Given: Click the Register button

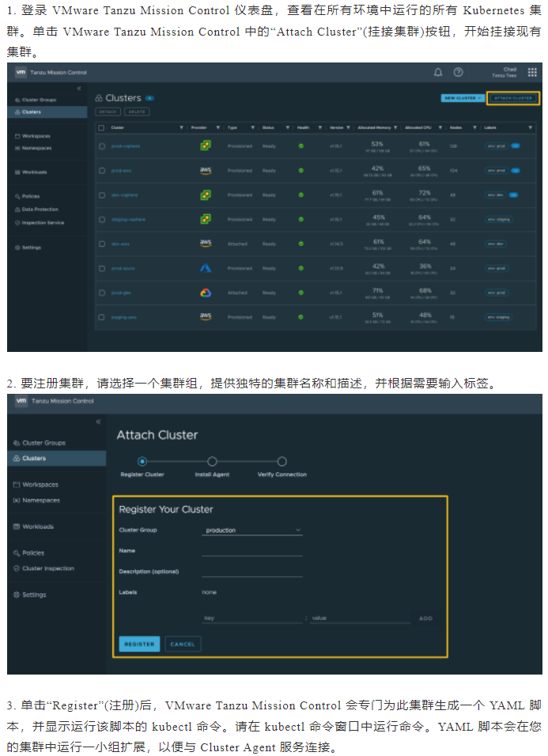Looking at the screenshot, I should click(139, 644).
